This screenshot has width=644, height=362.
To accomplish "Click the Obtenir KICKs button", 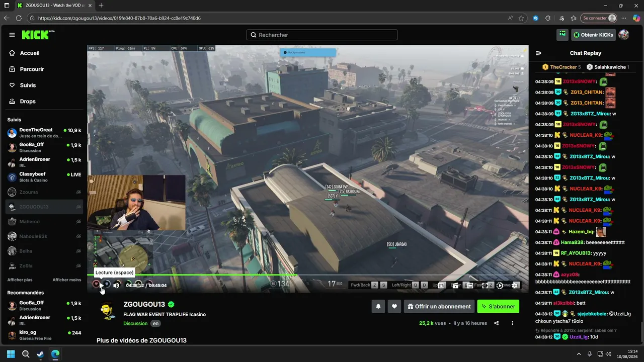I will [593, 35].
